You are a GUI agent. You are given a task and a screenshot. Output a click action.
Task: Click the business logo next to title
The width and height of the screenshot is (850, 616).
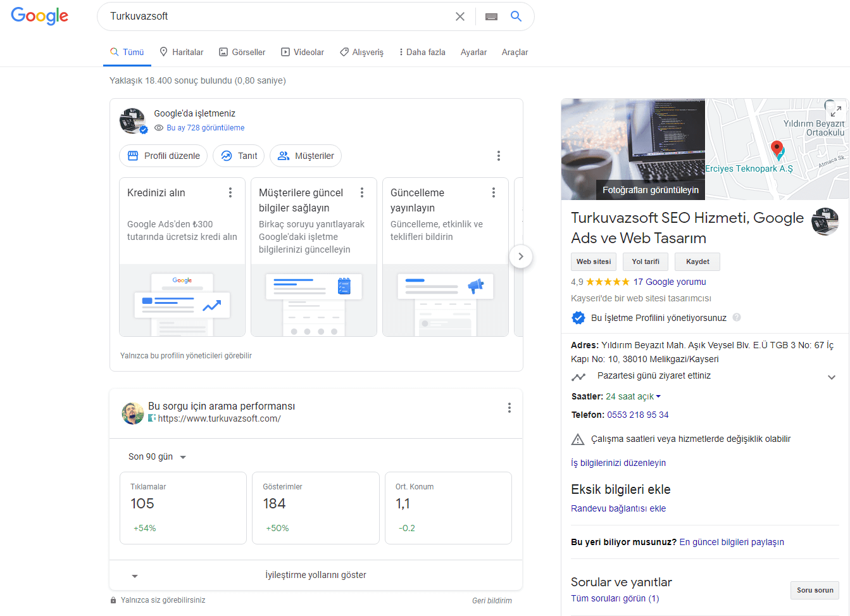coord(825,222)
